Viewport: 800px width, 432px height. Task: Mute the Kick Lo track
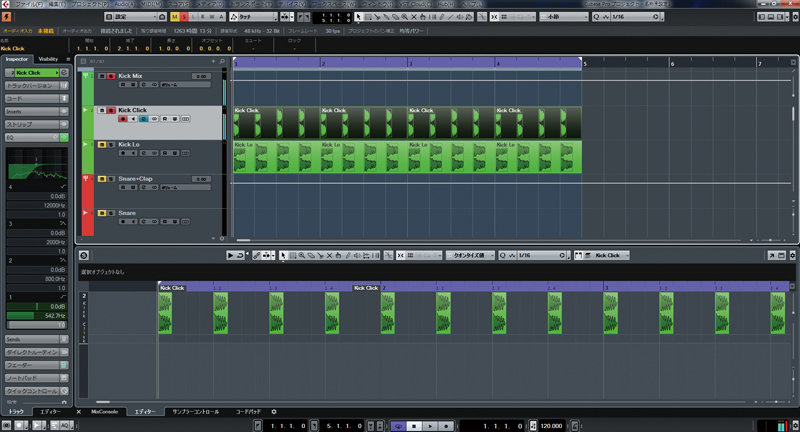click(101, 145)
